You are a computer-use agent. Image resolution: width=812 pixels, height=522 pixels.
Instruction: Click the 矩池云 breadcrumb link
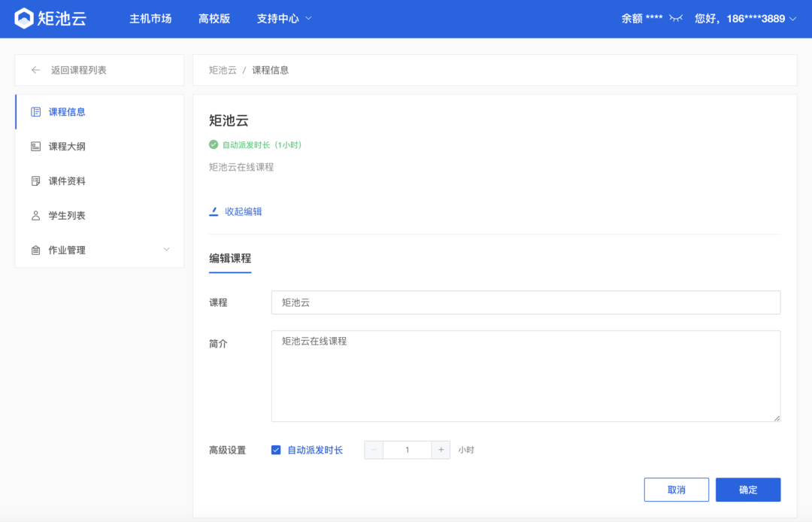click(223, 70)
